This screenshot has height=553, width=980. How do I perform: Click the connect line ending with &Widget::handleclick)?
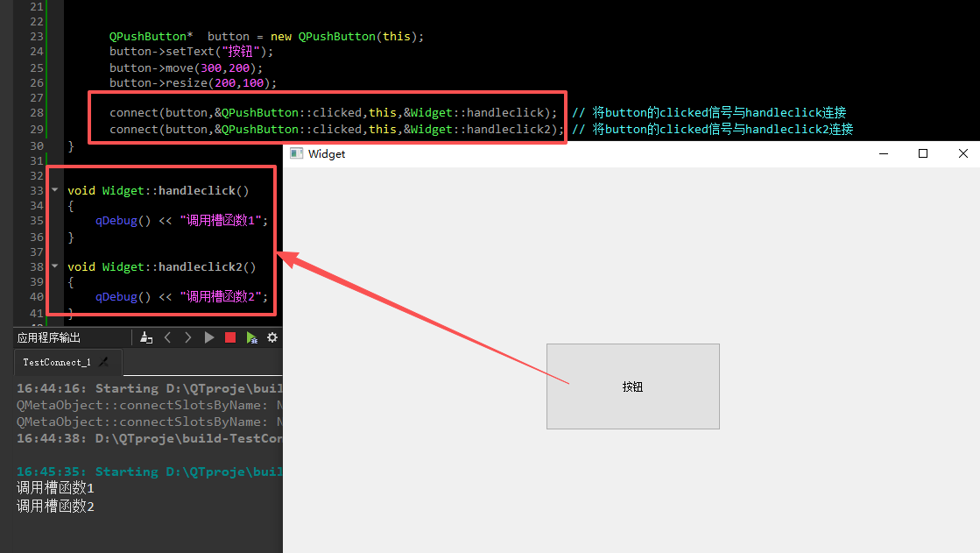pyautogui.click(x=333, y=112)
